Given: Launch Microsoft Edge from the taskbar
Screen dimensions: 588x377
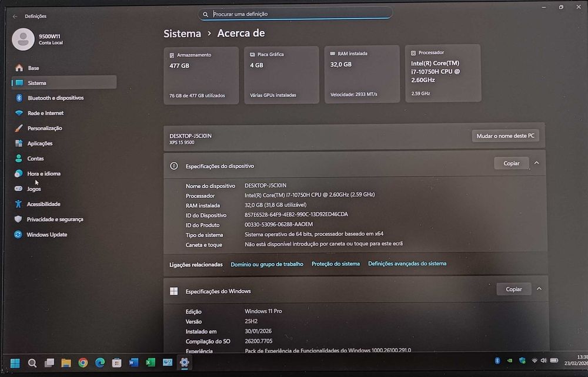Looking at the screenshot, I should [100, 362].
